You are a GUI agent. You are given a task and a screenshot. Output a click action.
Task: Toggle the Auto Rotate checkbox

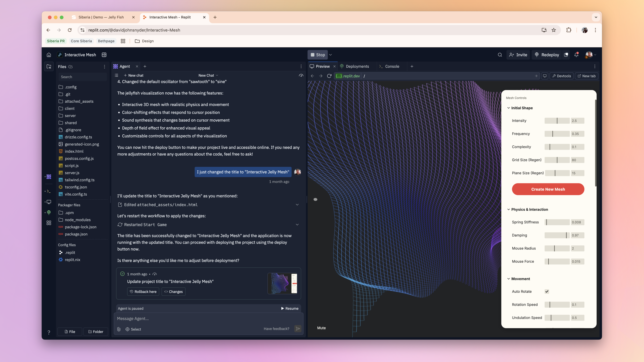tap(547, 292)
